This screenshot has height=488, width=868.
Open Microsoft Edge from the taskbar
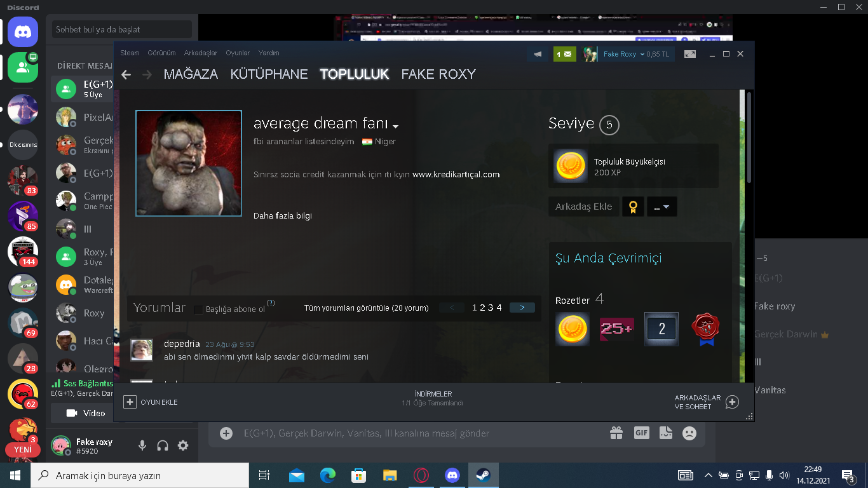click(327, 475)
